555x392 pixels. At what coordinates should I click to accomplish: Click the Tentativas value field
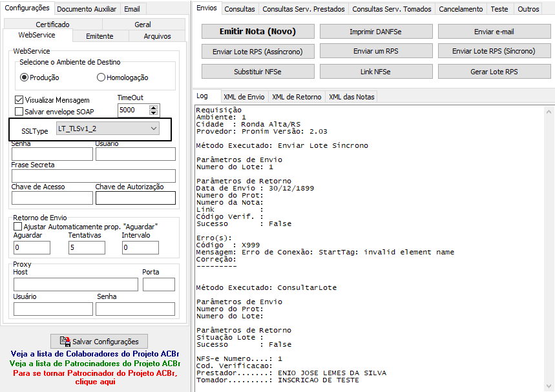87,247
